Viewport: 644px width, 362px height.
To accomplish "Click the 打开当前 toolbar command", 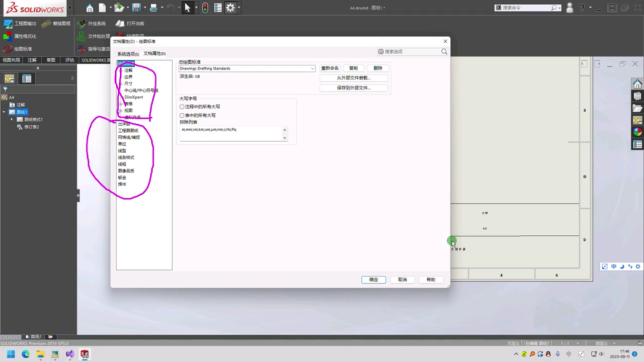I will [x=130, y=24].
